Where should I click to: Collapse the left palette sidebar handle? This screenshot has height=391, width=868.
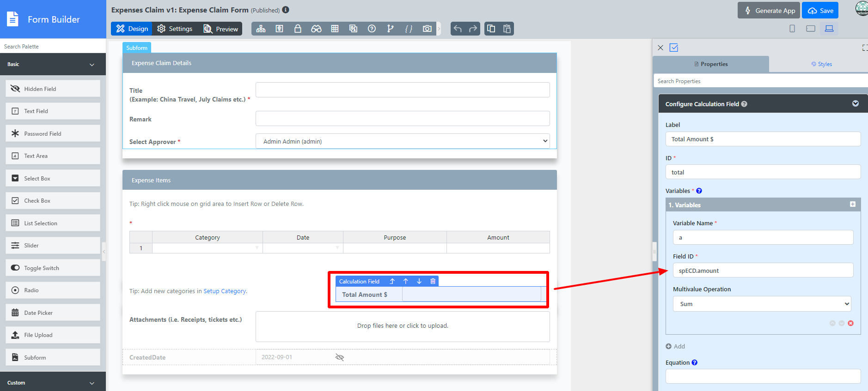pyautogui.click(x=104, y=252)
